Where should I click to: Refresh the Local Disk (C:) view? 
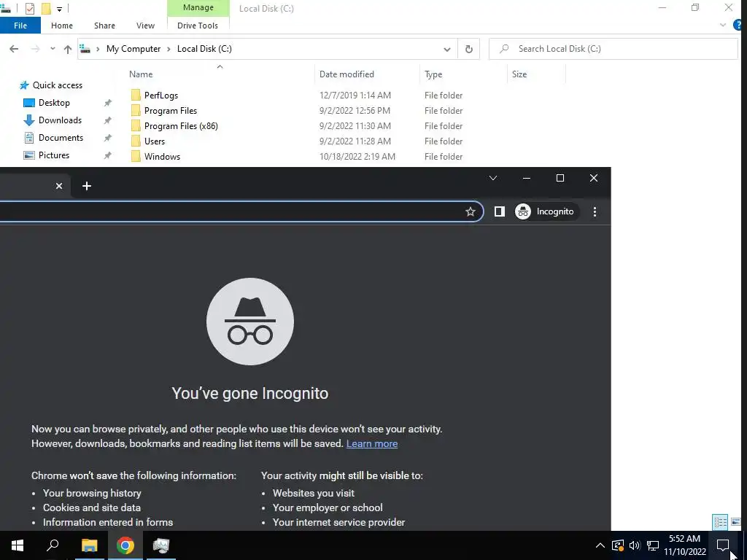(x=469, y=49)
